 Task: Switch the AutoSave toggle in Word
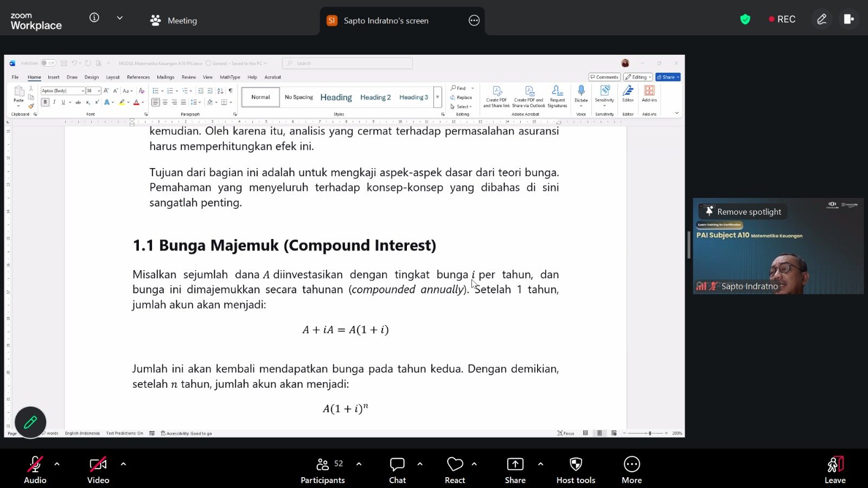coord(48,63)
